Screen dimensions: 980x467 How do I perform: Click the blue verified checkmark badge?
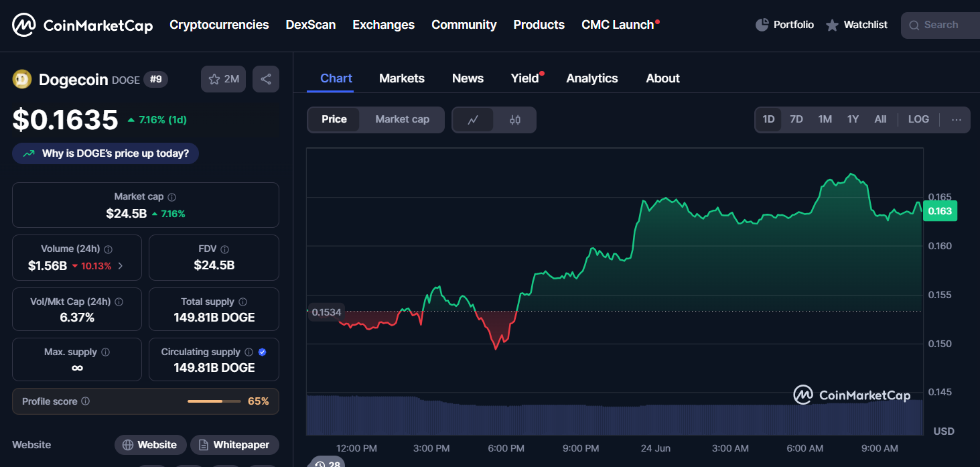pos(263,352)
